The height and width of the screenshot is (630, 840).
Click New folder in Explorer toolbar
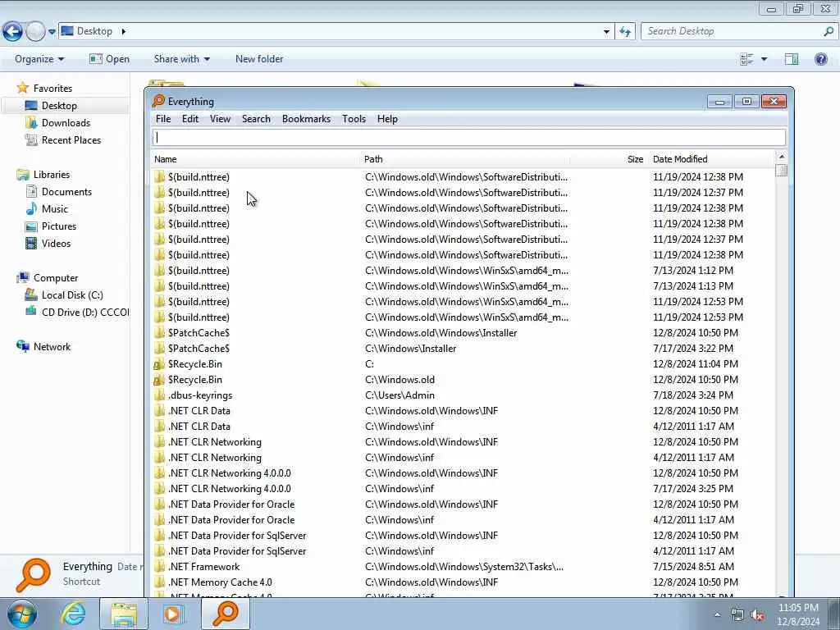(259, 59)
